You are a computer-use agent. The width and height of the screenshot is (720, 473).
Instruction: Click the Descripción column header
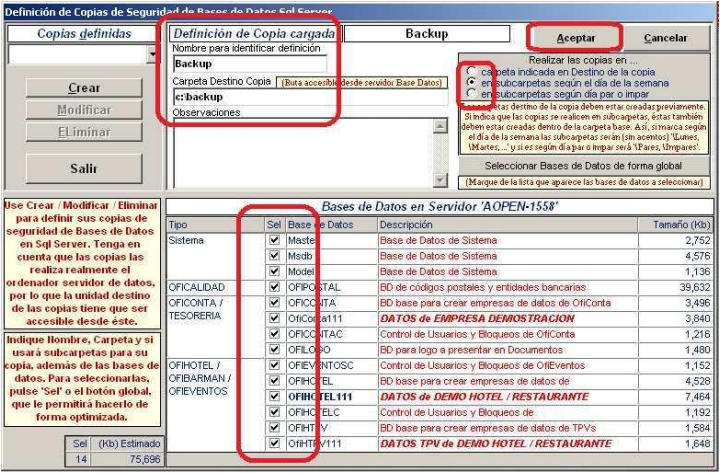(x=507, y=225)
